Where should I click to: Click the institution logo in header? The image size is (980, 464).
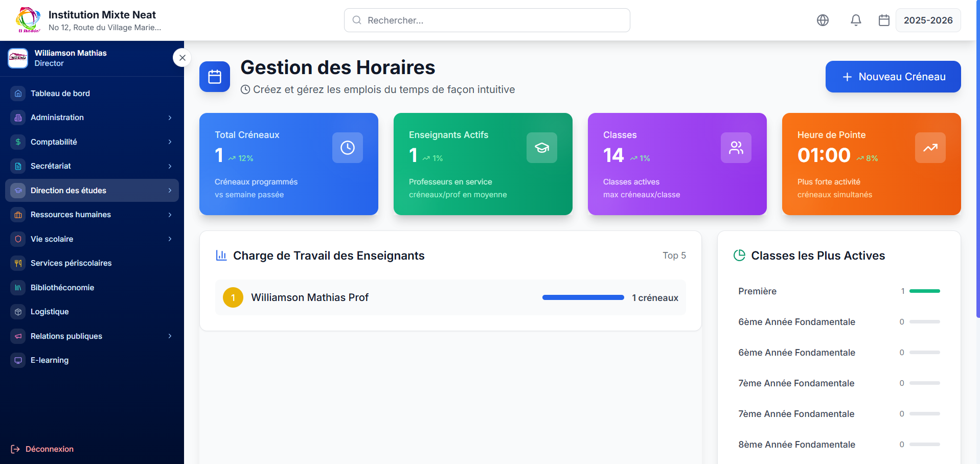coord(28,20)
